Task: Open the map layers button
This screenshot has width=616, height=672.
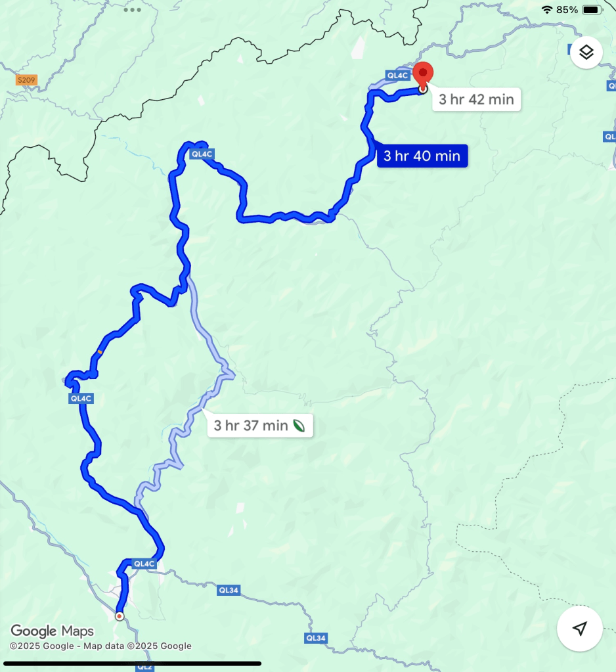Action: (586, 53)
